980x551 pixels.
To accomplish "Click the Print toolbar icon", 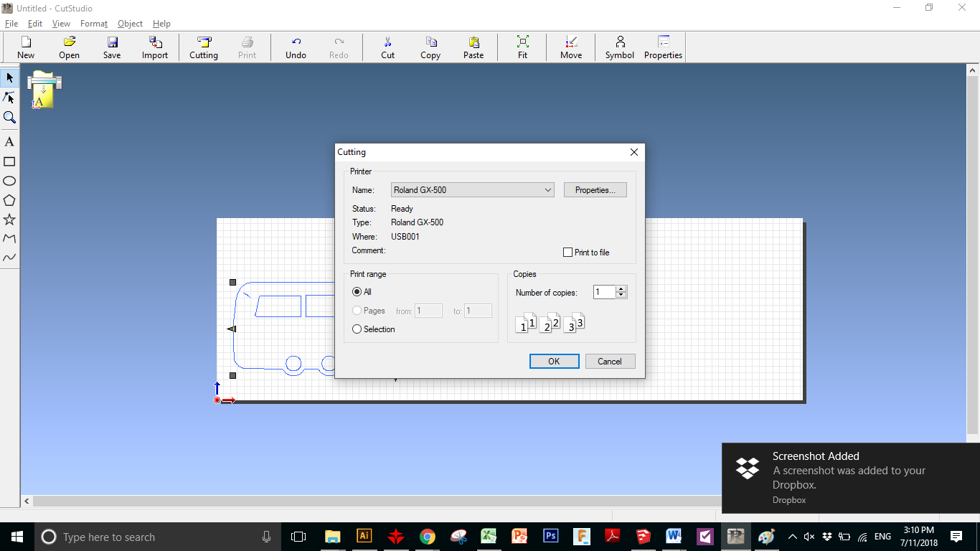I will pos(247,47).
